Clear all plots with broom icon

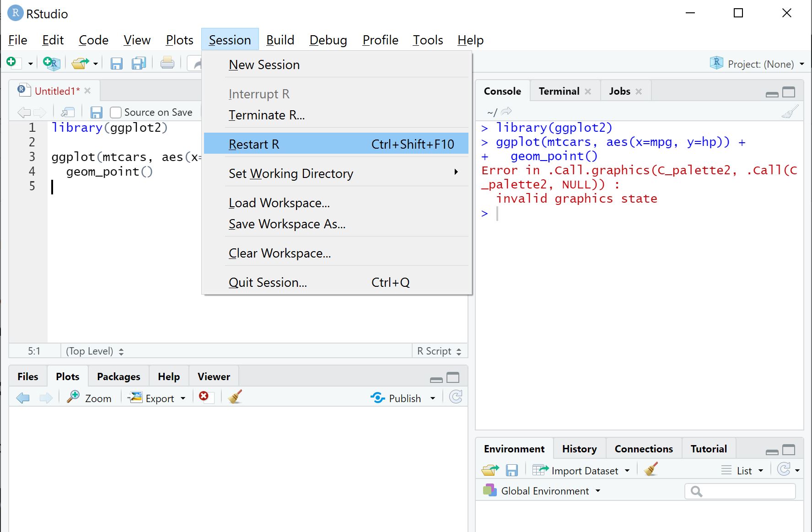pyautogui.click(x=235, y=397)
